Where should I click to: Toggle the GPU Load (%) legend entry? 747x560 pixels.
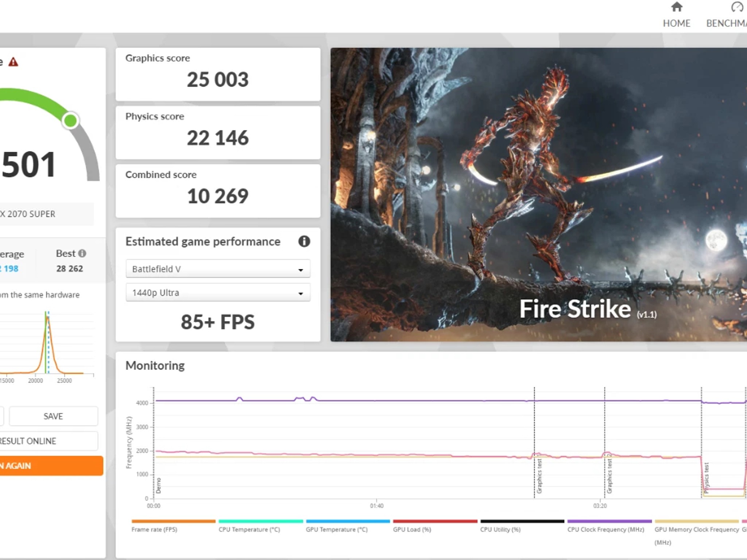[435, 526]
